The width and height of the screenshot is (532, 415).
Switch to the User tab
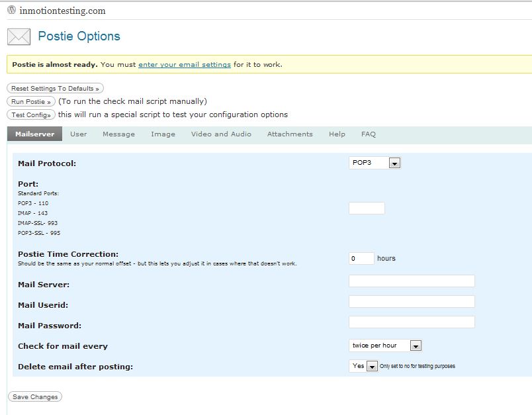(78, 134)
